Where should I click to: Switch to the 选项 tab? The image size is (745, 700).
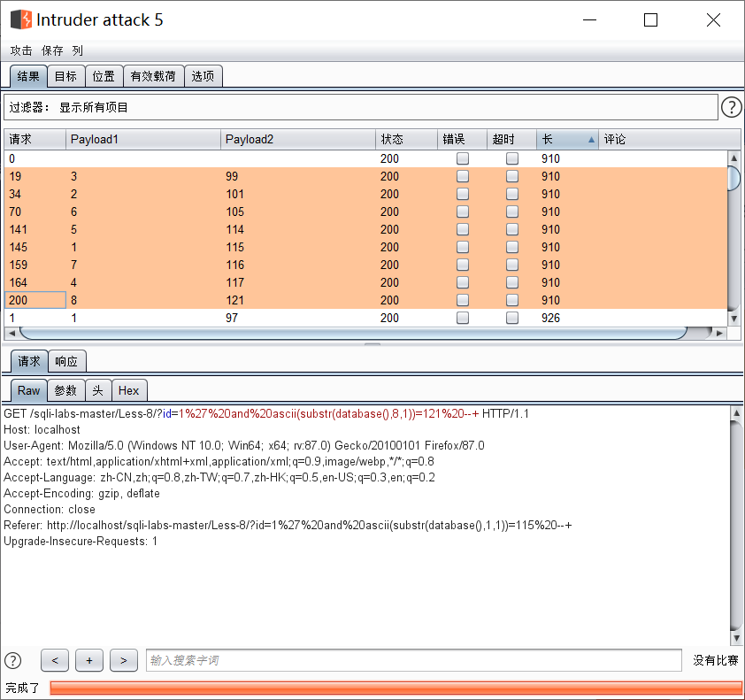point(203,76)
